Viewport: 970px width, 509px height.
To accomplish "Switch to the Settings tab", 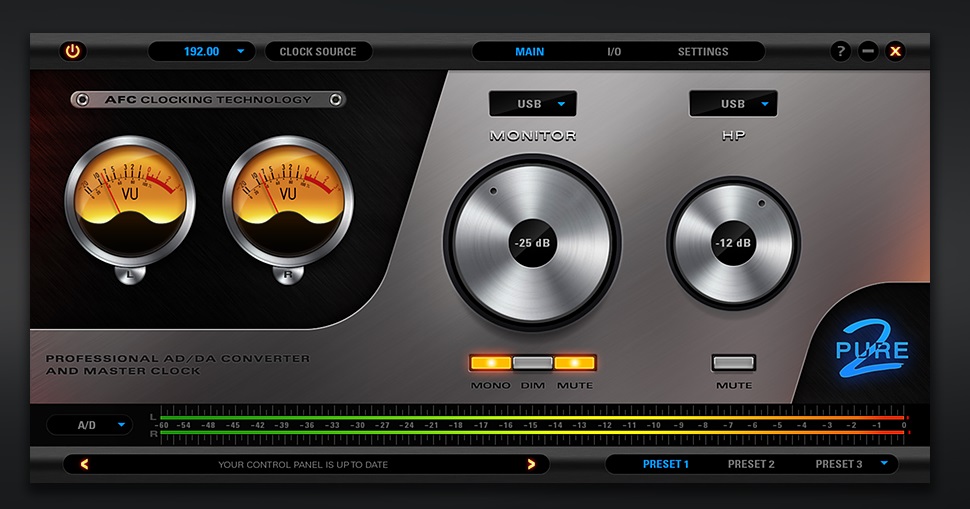I will click(703, 51).
